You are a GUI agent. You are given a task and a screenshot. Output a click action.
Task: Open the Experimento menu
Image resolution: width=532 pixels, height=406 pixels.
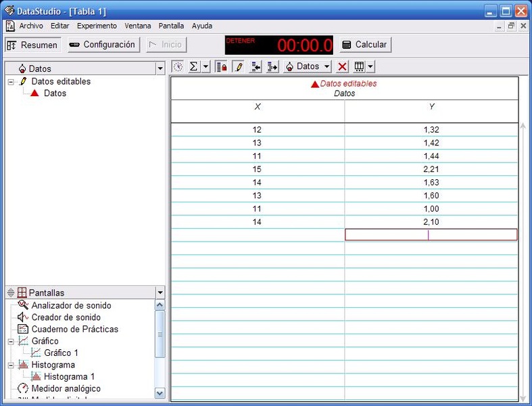(x=97, y=26)
